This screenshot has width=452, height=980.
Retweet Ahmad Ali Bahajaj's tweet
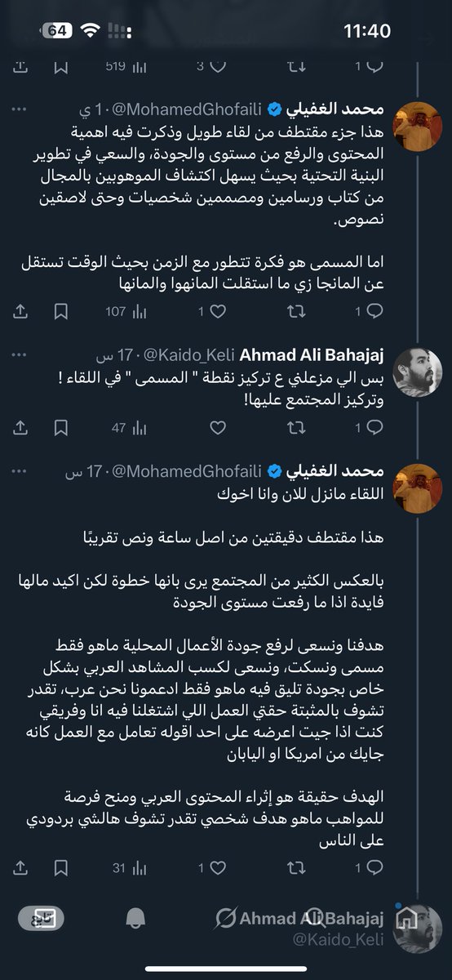click(x=298, y=427)
